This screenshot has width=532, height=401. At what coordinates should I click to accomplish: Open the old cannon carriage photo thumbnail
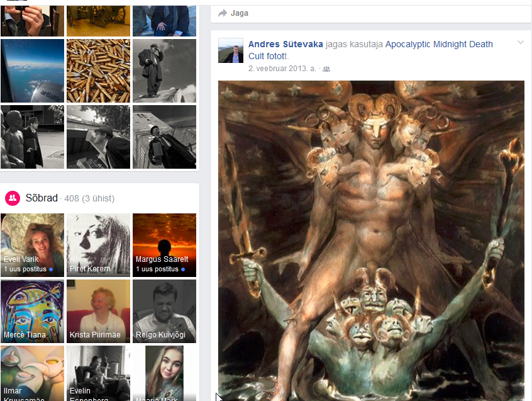[98, 21]
